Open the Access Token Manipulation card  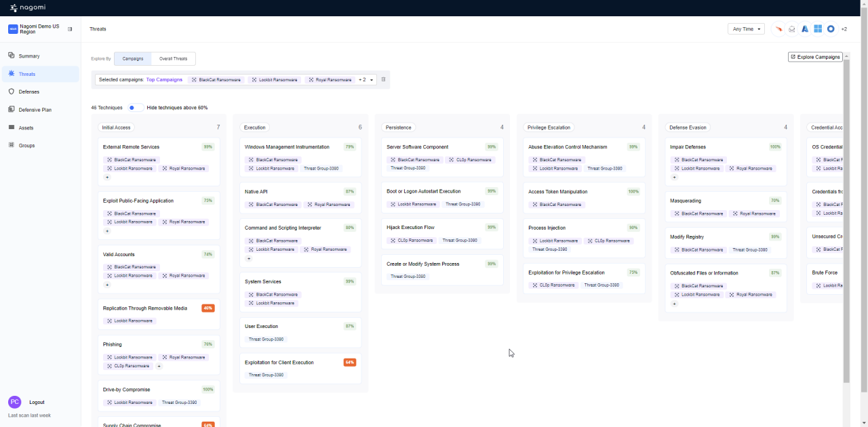(x=584, y=198)
